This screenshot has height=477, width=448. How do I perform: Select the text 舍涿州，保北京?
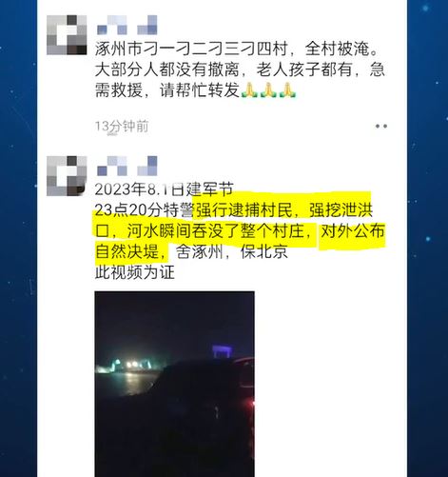point(232,251)
